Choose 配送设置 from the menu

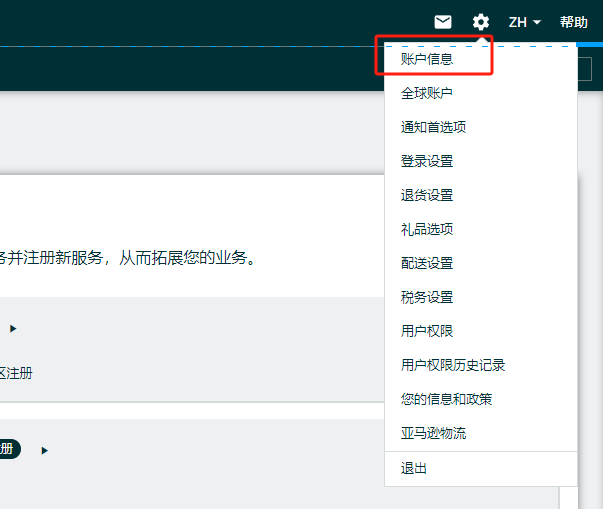click(x=427, y=263)
